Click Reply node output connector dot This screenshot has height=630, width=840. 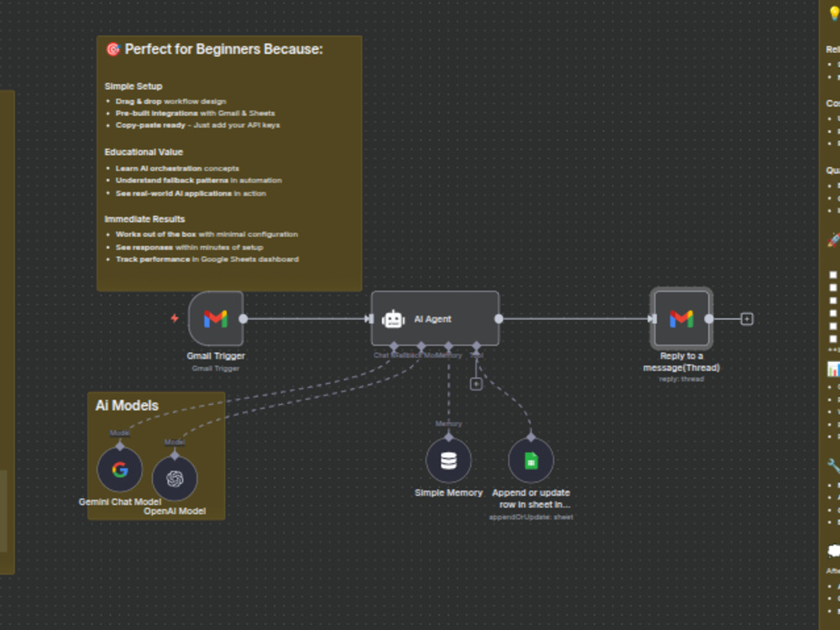(x=709, y=318)
